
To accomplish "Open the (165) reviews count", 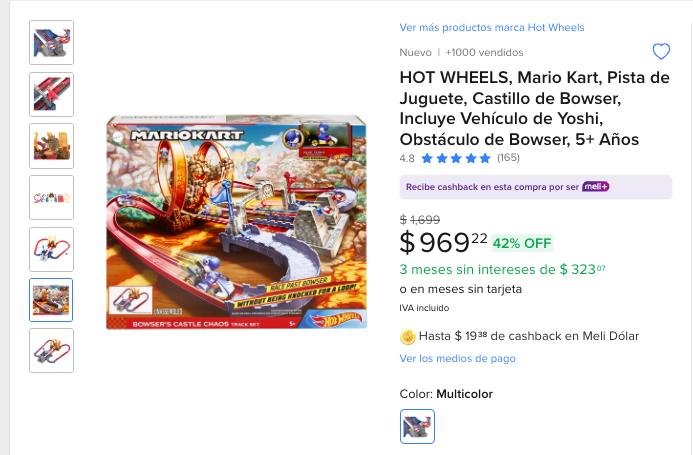I will 508,158.
